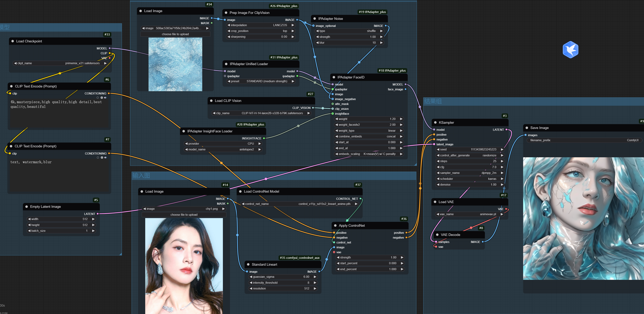Collapse the Save Image node dot

click(527, 128)
